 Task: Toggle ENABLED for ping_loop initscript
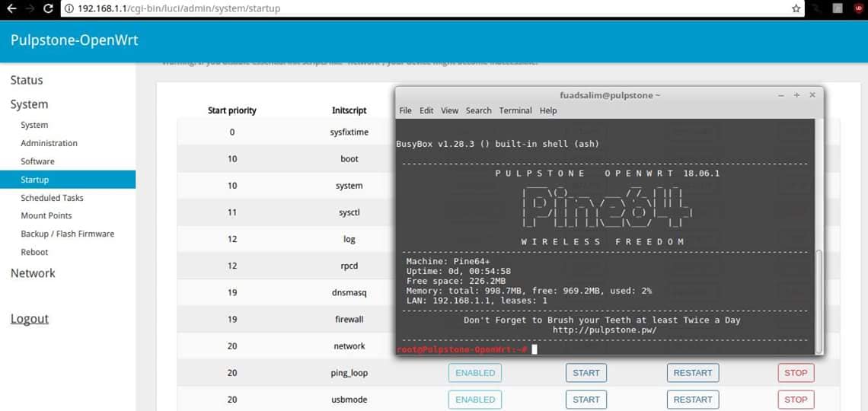[x=475, y=373]
